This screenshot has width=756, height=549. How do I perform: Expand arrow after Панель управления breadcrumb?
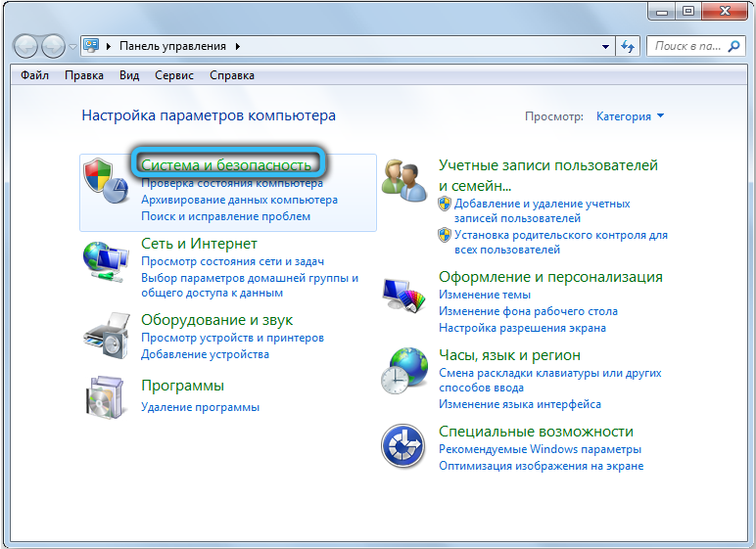pyautogui.click(x=238, y=46)
